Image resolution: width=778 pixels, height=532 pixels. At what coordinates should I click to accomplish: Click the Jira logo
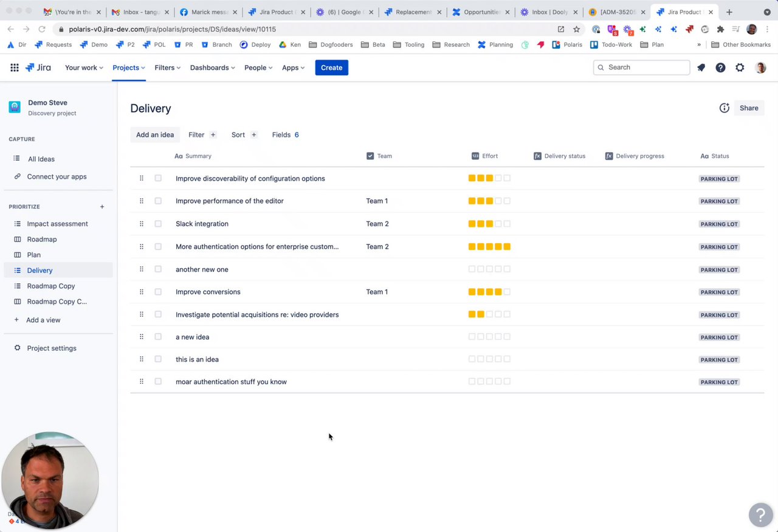click(x=38, y=67)
